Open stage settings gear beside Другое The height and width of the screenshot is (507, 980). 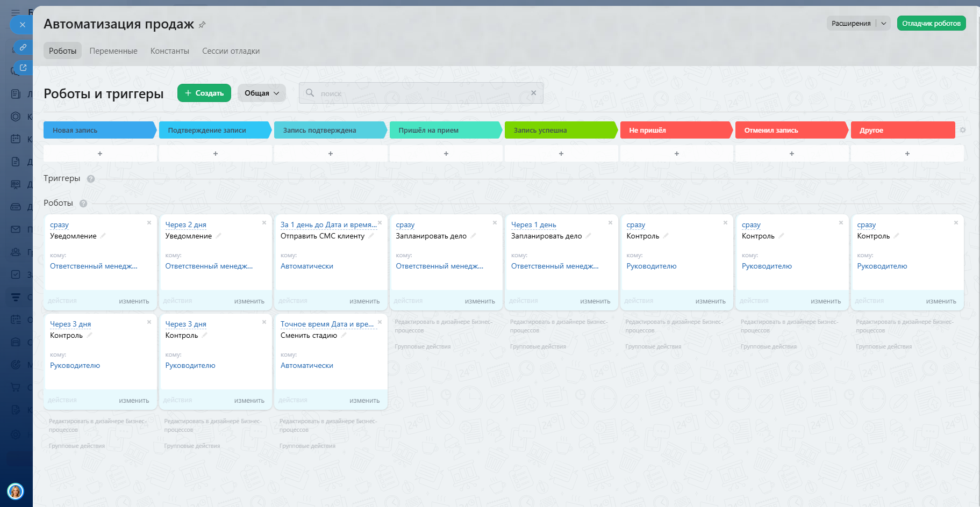(962, 130)
